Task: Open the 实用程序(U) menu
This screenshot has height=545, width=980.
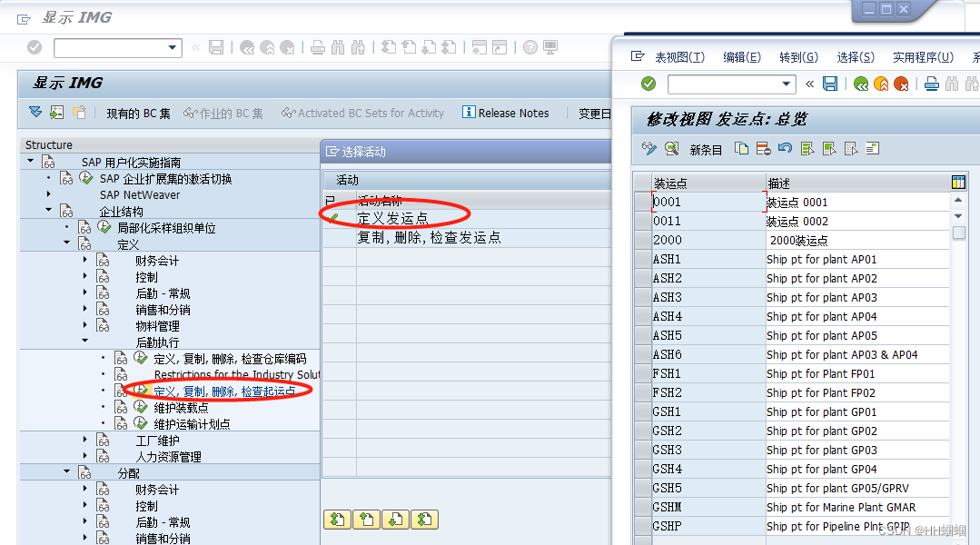Action: [x=923, y=57]
